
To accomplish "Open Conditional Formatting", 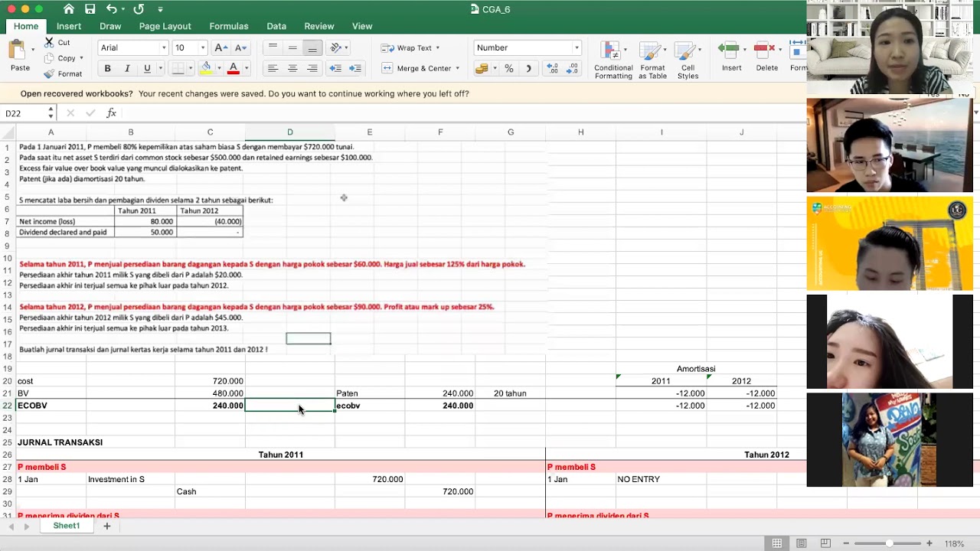I will click(x=613, y=60).
